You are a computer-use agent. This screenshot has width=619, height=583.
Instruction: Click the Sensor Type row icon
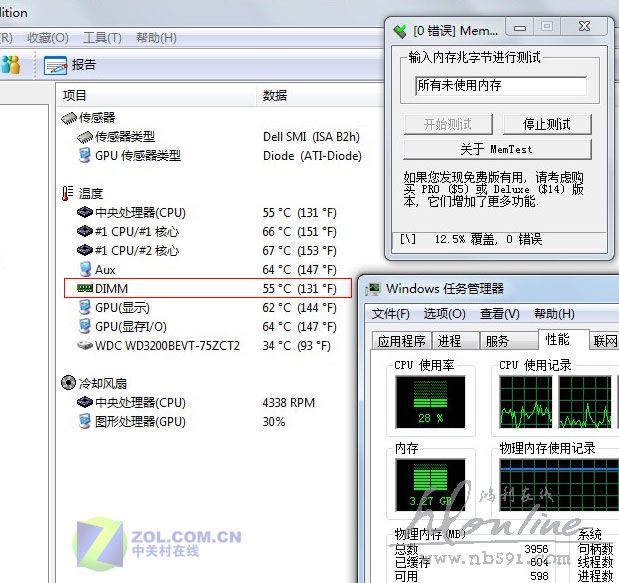point(85,137)
